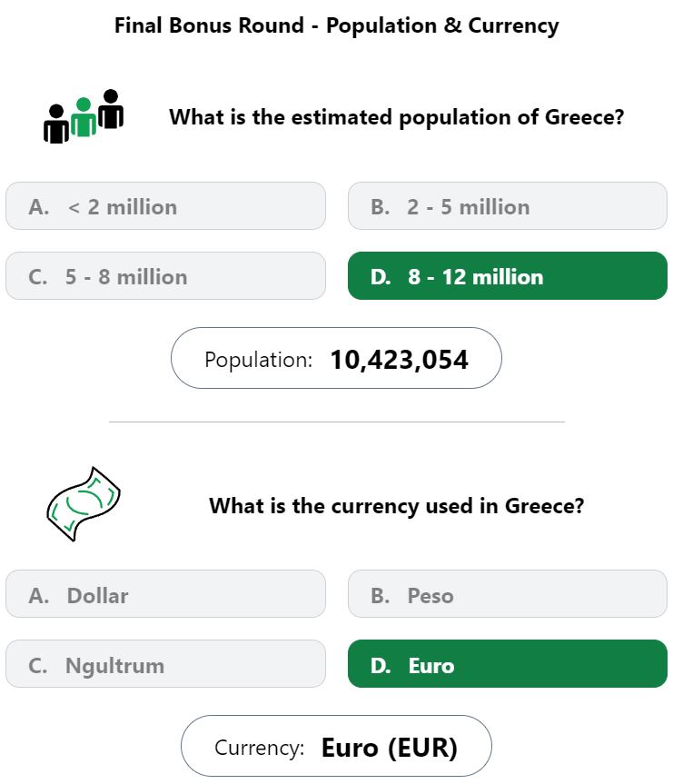The image size is (673, 784).
Task: Click the 10,423,054 population number
Action: [399, 360]
